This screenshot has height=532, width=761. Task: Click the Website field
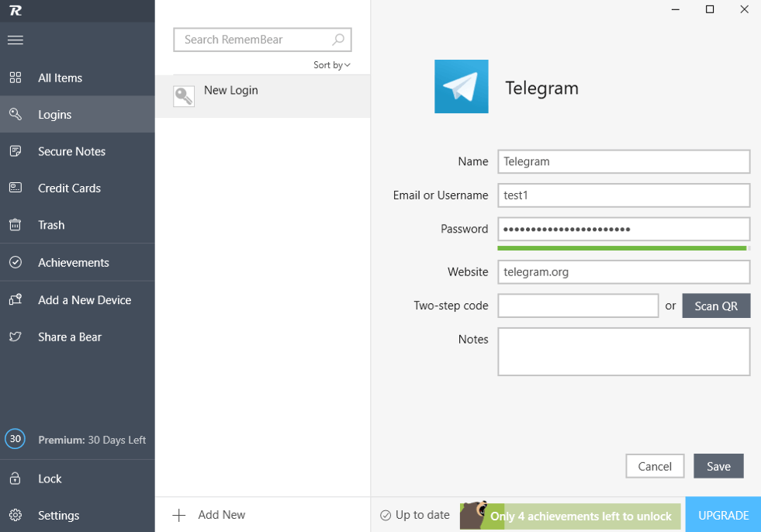click(624, 272)
